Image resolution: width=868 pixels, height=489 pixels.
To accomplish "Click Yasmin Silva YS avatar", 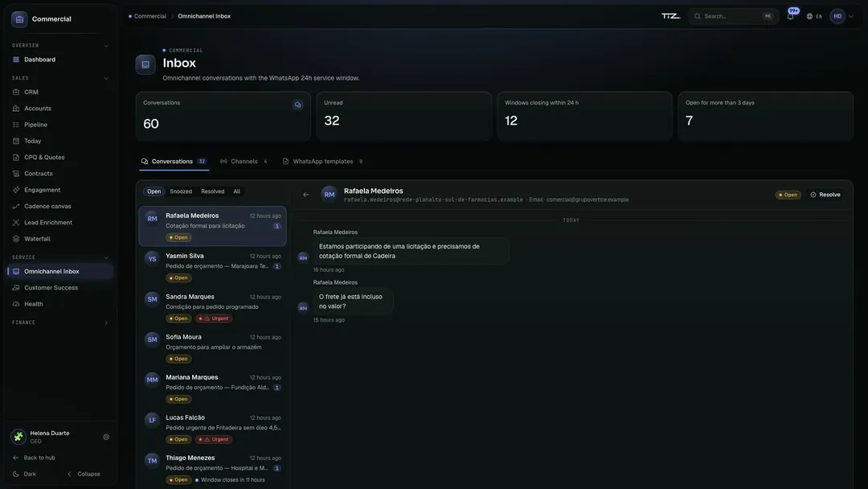I will (x=152, y=259).
